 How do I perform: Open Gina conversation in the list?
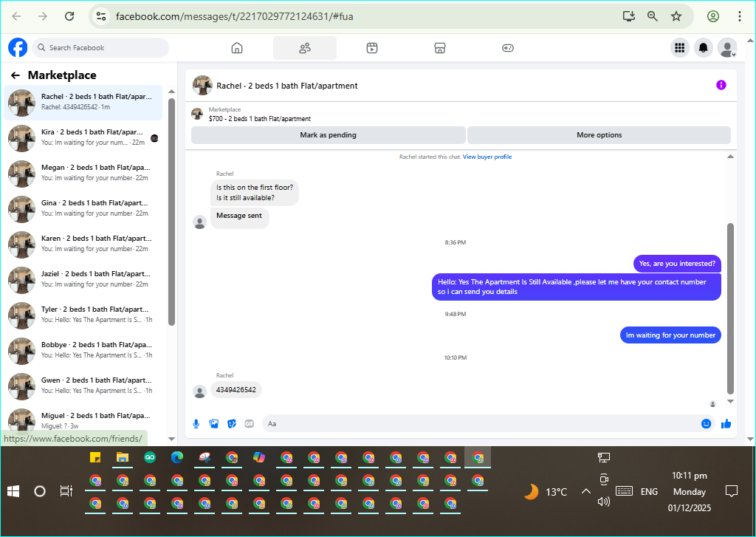point(83,209)
